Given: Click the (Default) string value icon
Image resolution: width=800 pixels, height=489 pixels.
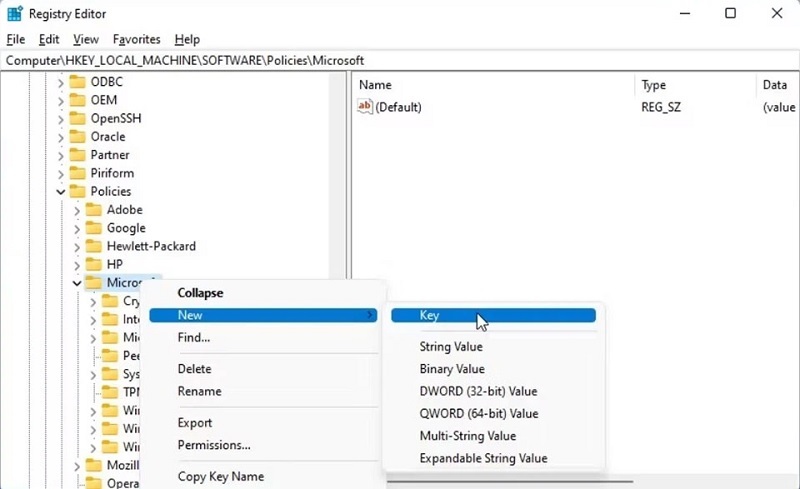Looking at the screenshot, I should click(365, 107).
